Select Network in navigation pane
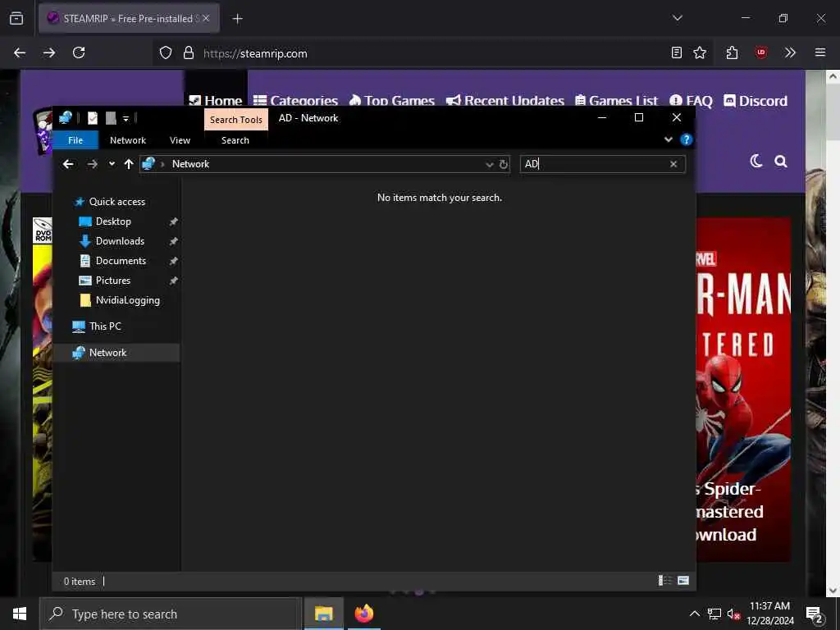840x630 pixels. (x=107, y=353)
